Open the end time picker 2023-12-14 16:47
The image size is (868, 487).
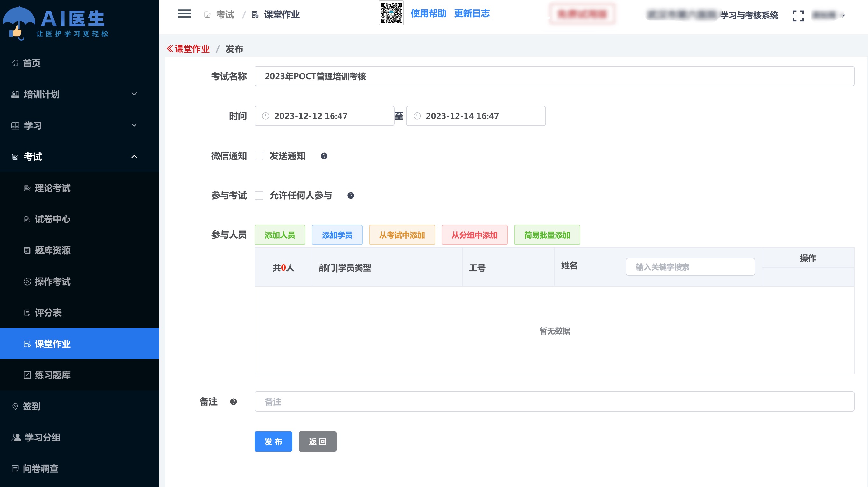(475, 116)
